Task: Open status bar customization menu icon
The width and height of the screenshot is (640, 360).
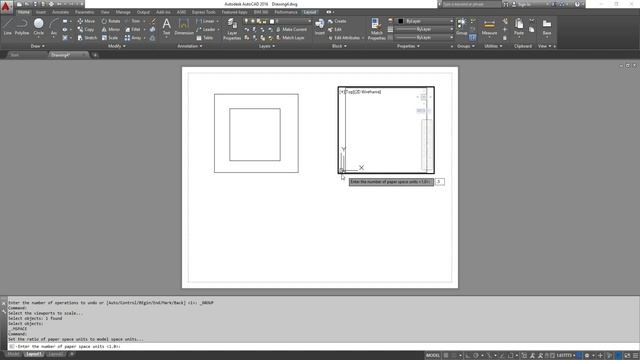Action: (635, 356)
